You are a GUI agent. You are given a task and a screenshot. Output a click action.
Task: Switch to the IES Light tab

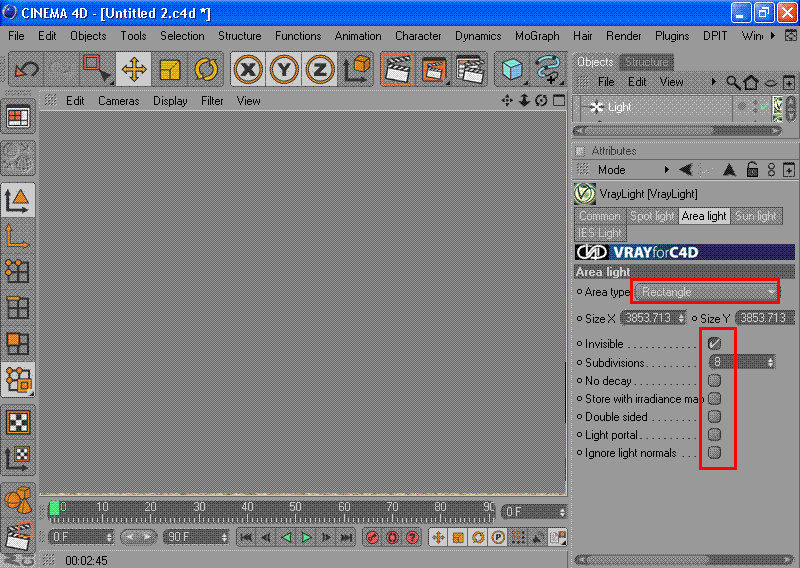coord(599,233)
